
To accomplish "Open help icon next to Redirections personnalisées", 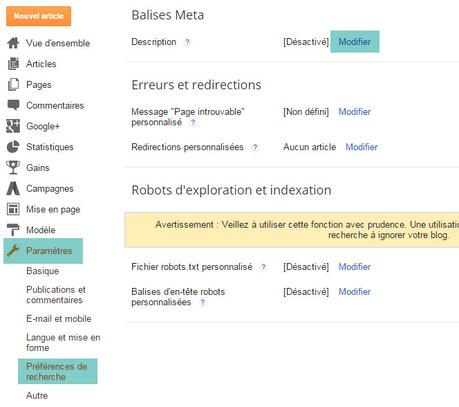I will (x=255, y=147).
